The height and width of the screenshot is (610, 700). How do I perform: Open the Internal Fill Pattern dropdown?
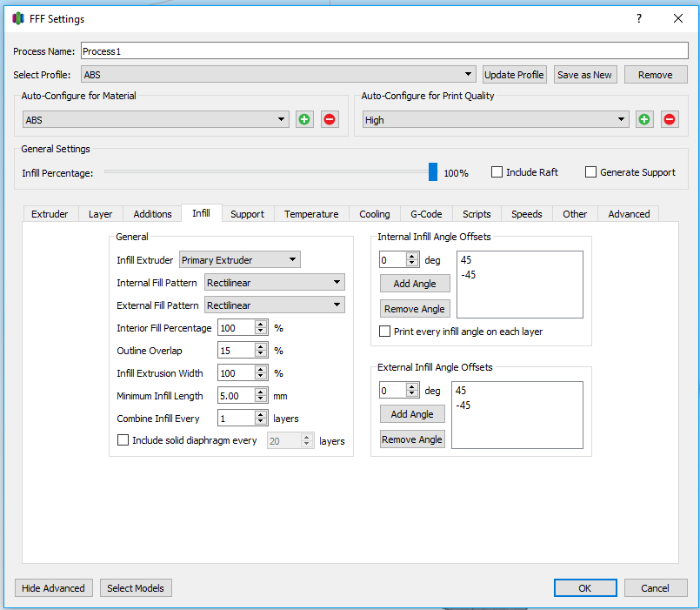tap(275, 283)
